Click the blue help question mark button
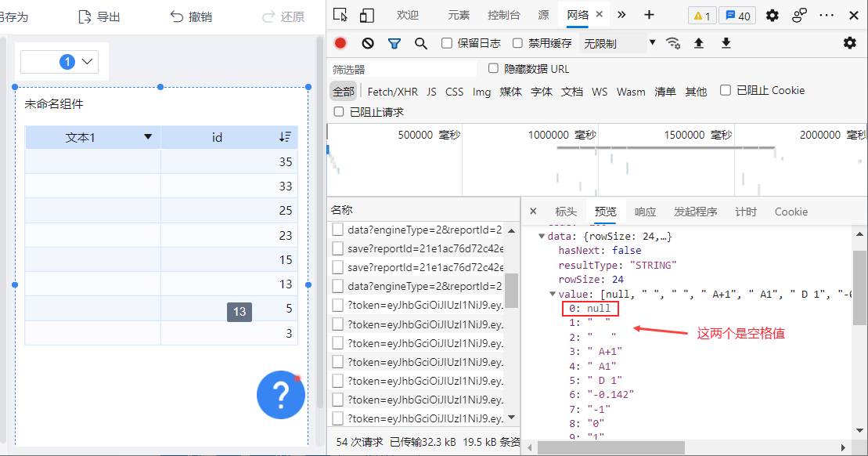 pos(281,395)
